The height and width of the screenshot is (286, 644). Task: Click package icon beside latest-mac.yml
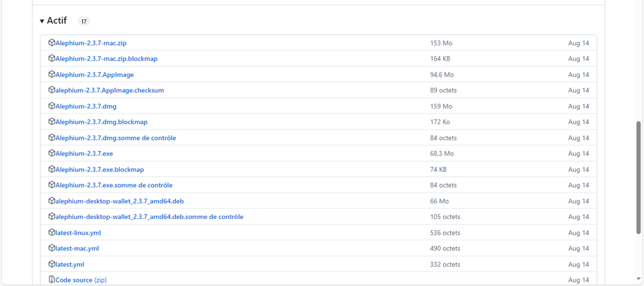[x=52, y=248]
